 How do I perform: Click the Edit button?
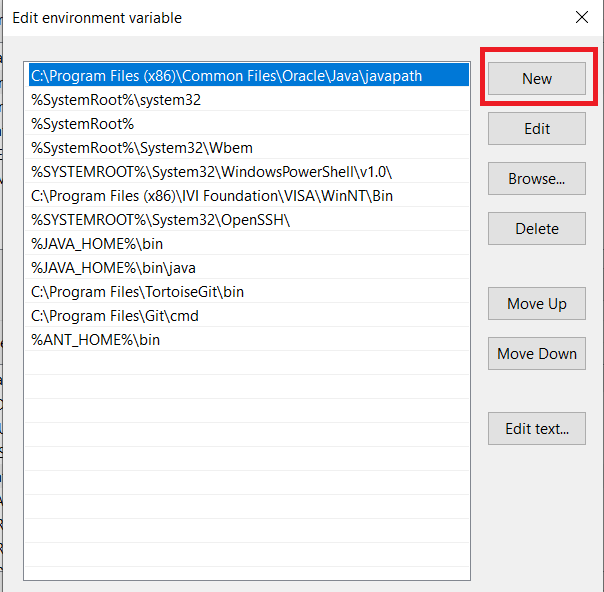[x=537, y=129]
